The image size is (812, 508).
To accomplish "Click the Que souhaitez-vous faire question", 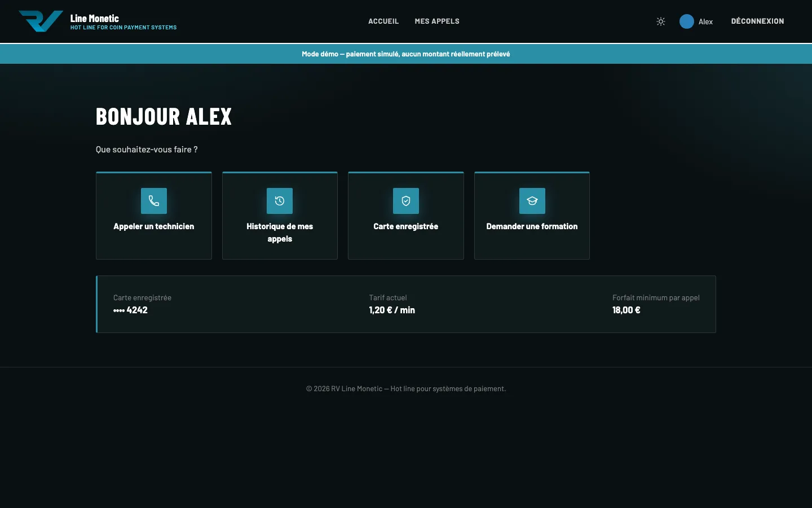I will [x=147, y=150].
